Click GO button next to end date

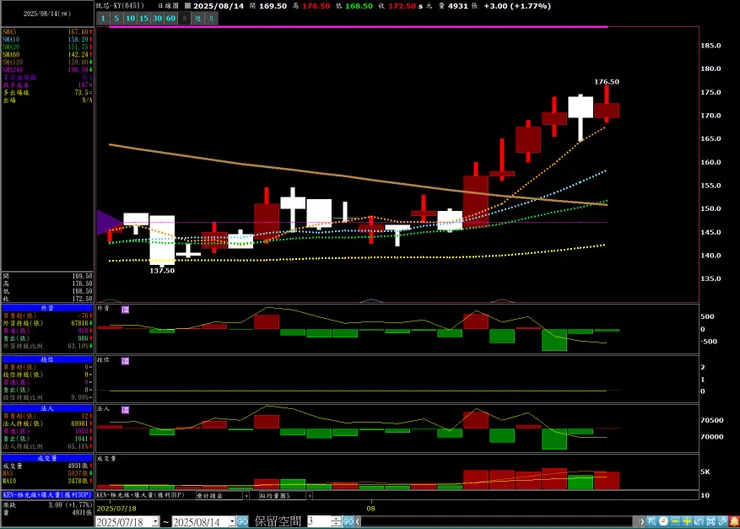click(242, 521)
